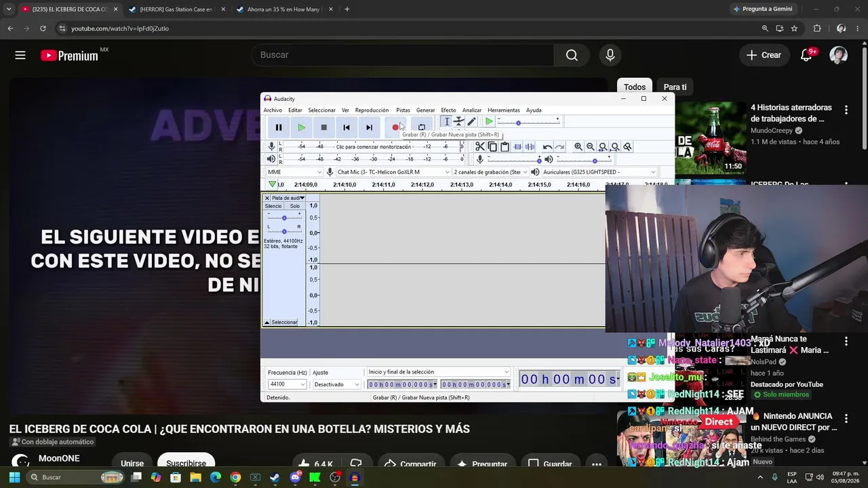This screenshot has width=868, height=488.
Task: Click the Trim audio outside selection icon
Action: [x=517, y=146]
